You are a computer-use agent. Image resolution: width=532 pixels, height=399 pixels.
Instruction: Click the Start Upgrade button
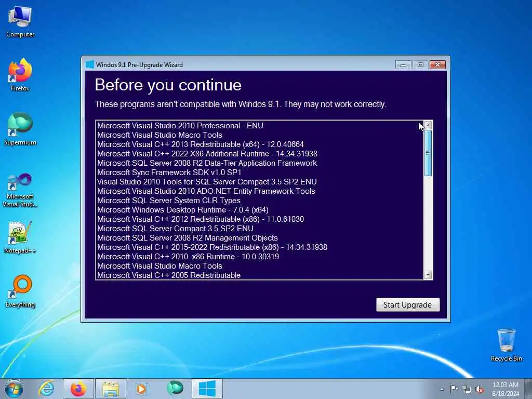click(408, 304)
